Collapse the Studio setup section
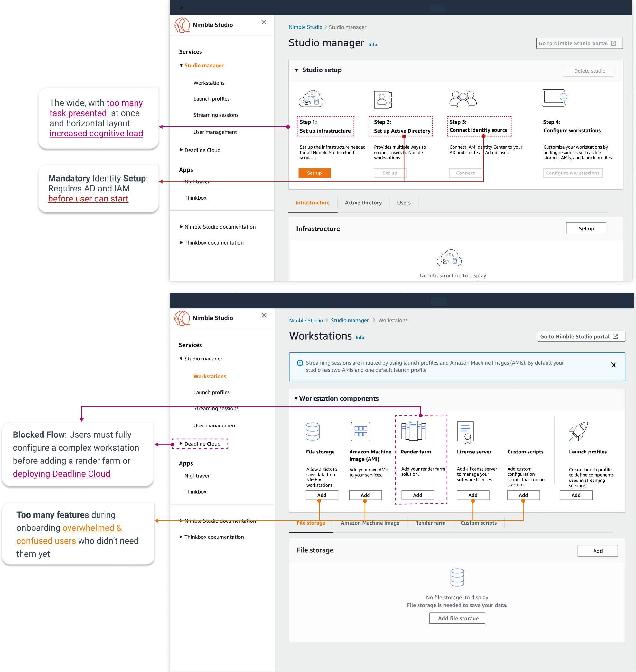The image size is (636, 672). 297,70
